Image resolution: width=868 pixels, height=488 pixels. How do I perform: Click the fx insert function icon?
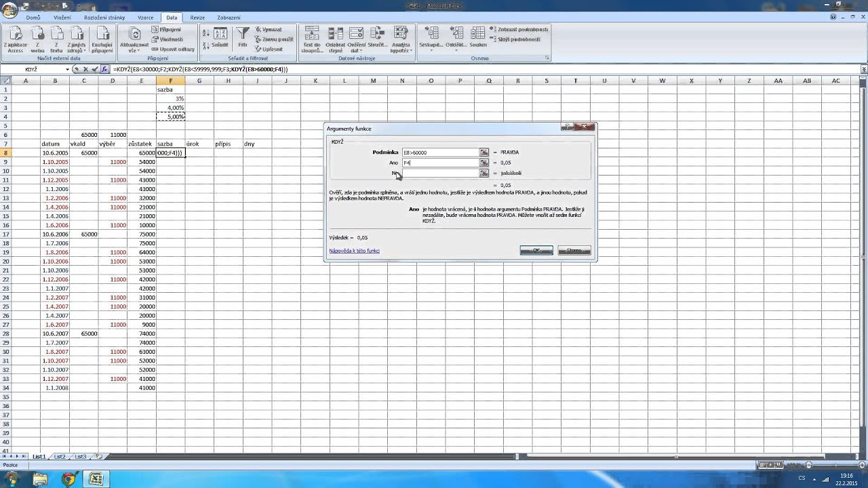(104, 69)
